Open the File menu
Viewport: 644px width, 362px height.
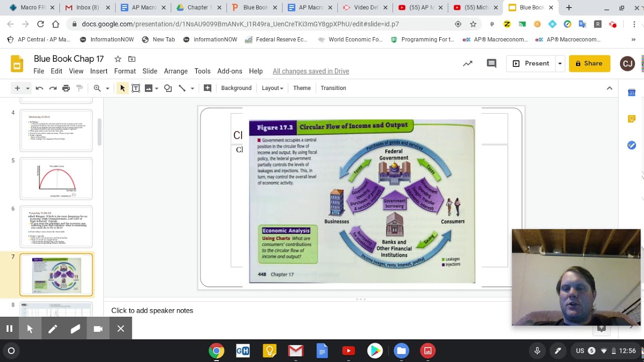tap(39, 71)
